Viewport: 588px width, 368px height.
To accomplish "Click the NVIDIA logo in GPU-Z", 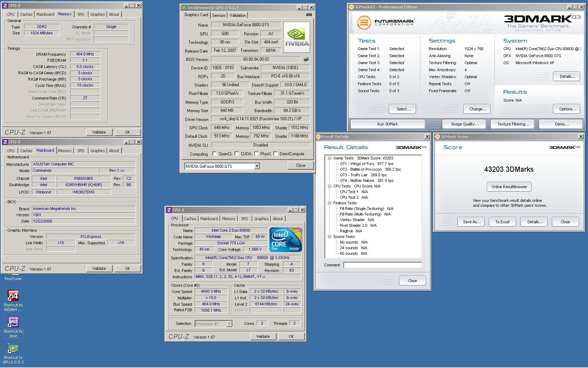I will [297, 38].
